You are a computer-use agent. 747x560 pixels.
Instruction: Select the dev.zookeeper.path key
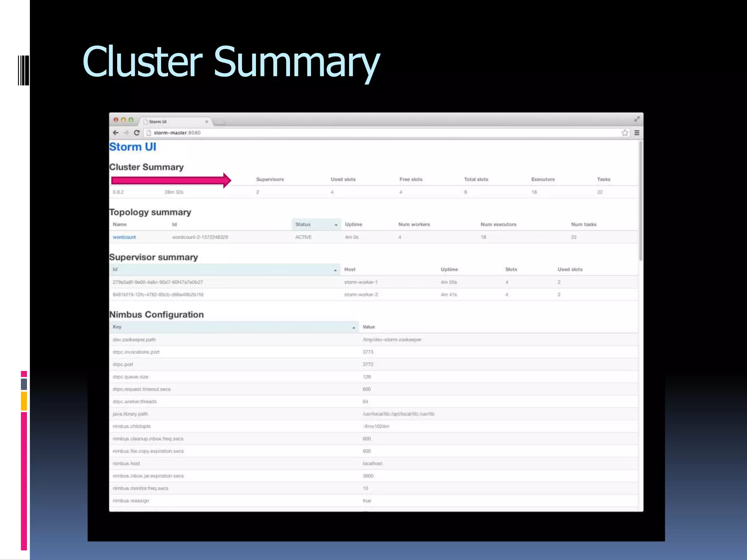coord(134,340)
